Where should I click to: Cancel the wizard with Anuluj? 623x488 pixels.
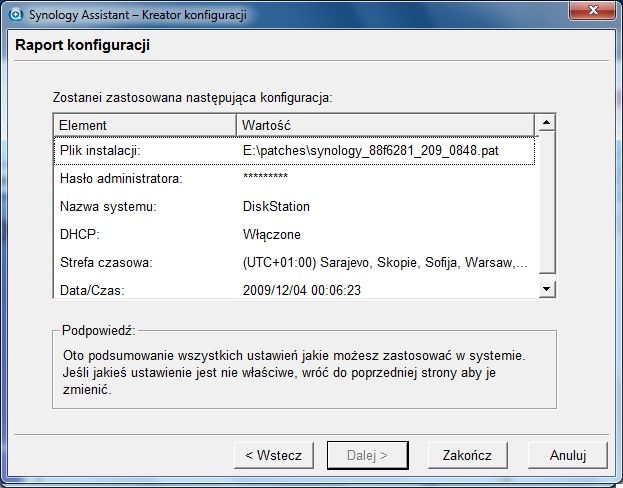click(x=568, y=455)
